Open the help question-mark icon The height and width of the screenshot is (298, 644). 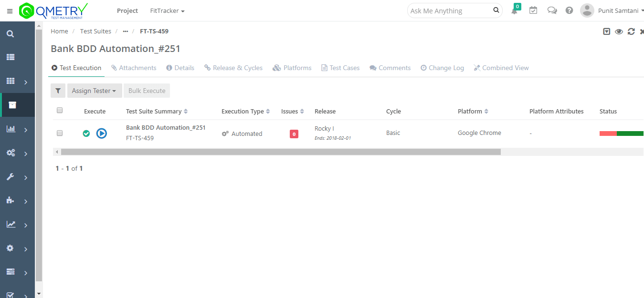coord(569,10)
